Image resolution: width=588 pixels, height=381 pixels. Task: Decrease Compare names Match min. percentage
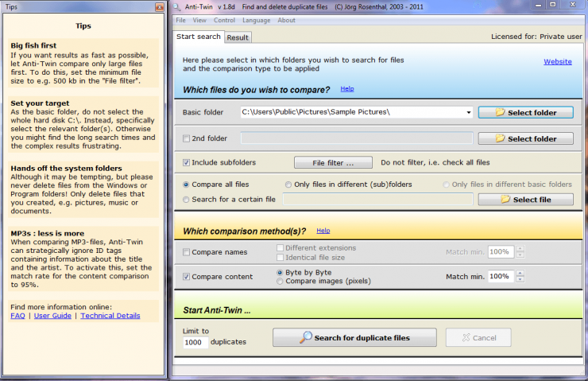coord(520,255)
